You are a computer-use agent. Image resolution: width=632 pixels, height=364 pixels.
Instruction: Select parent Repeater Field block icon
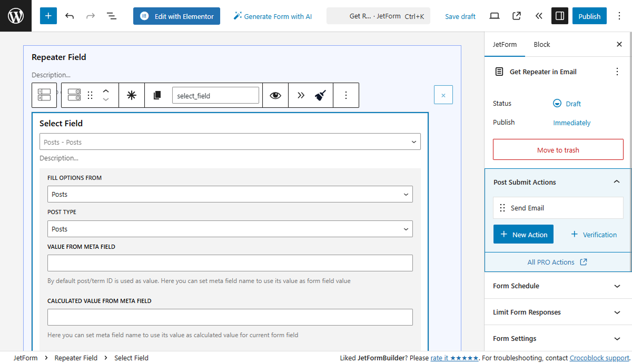[x=44, y=95]
